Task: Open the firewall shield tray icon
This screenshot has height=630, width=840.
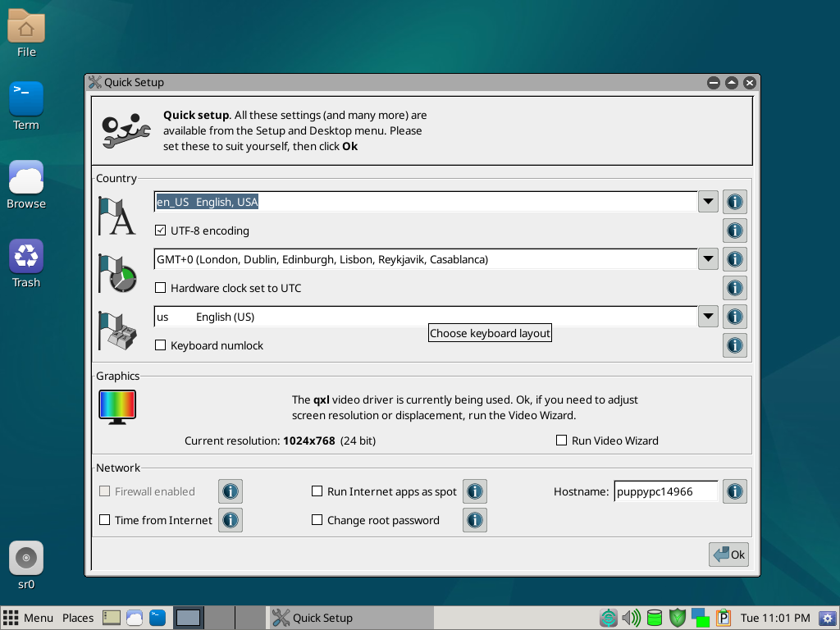Action: pos(678,618)
